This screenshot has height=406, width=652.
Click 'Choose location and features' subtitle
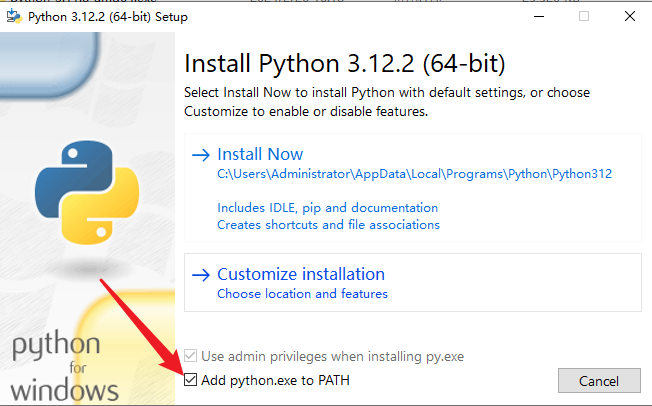[302, 294]
